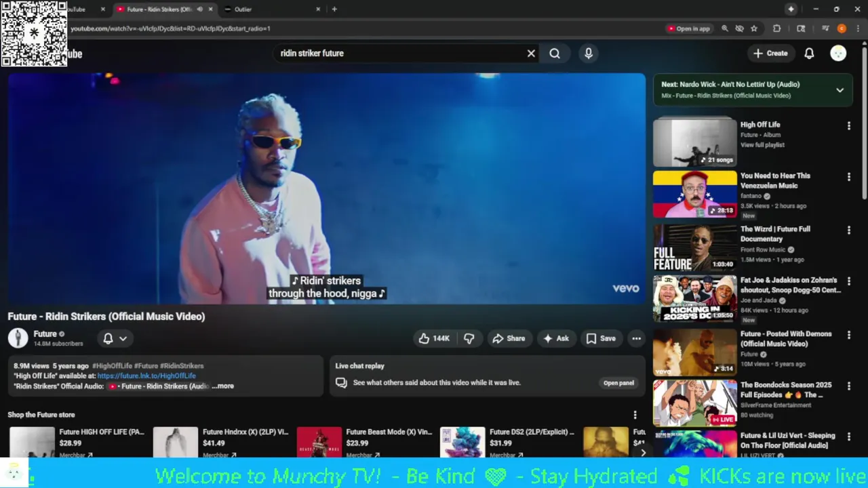Open Fat Joe & Jadakiss video title
868x488 pixels.
790,285
